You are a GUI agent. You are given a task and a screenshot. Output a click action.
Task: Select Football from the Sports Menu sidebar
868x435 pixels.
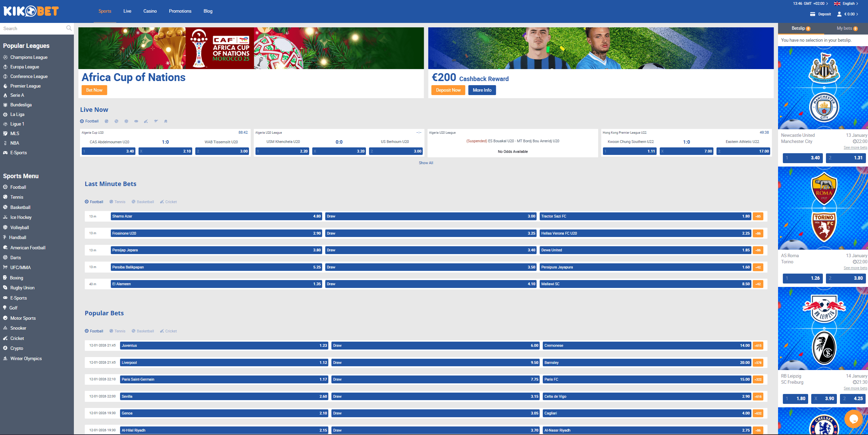[x=19, y=187]
